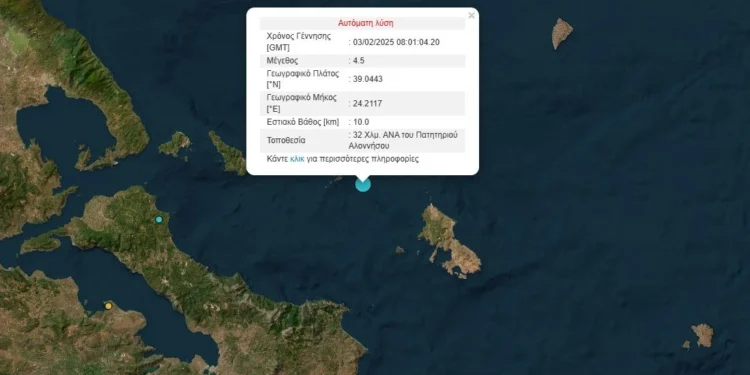Select the yellow earthquake marker near the gulf coast

[109, 306]
